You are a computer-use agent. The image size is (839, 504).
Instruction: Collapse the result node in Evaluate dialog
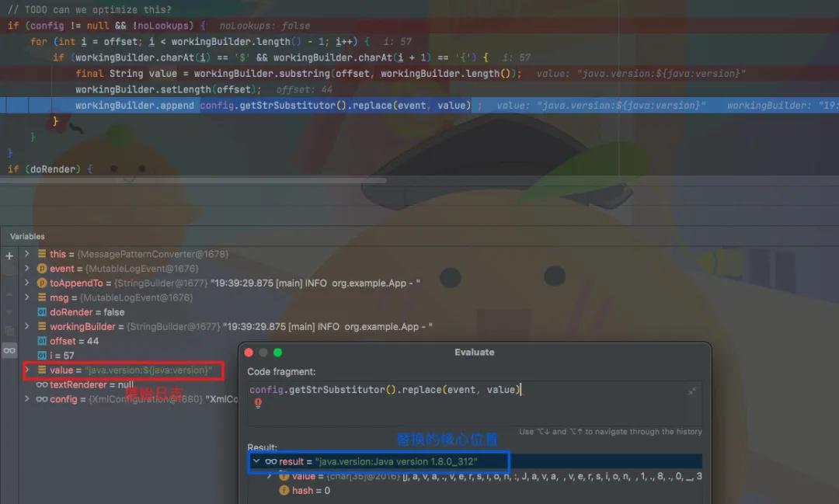tap(256, 461)
